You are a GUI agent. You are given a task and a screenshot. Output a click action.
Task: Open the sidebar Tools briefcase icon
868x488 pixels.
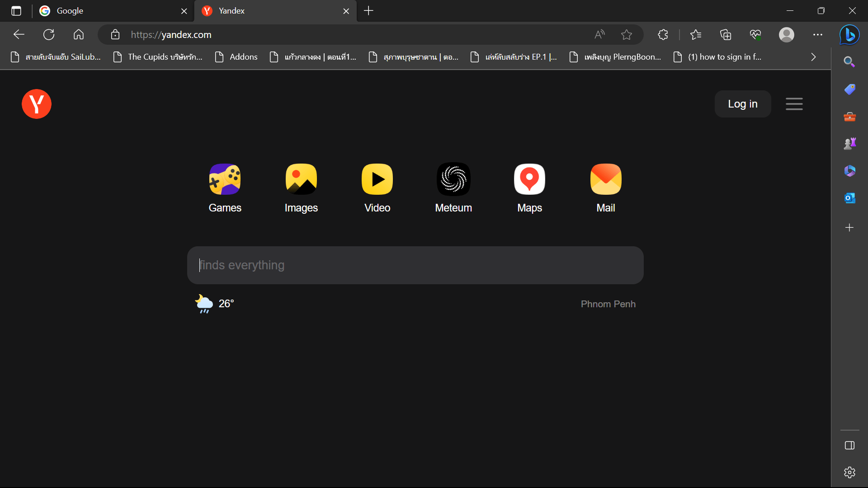[x=849, y=117]
